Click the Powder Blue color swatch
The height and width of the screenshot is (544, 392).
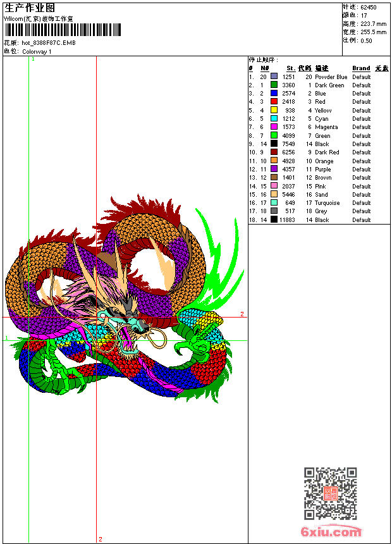(x=274, y=77)
